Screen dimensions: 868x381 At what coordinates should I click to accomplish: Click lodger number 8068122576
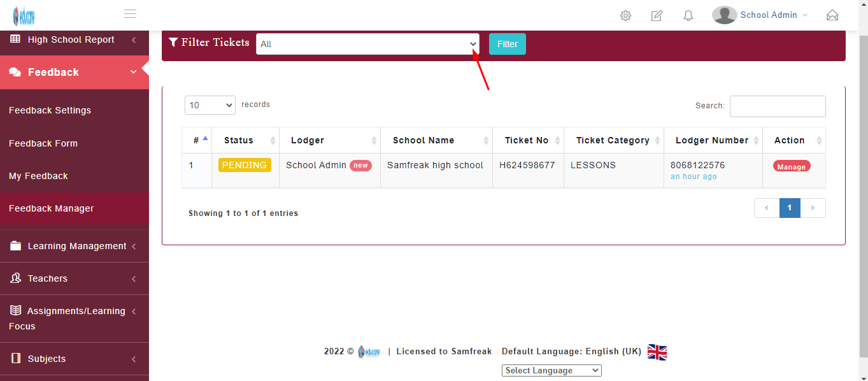[697, 165]
